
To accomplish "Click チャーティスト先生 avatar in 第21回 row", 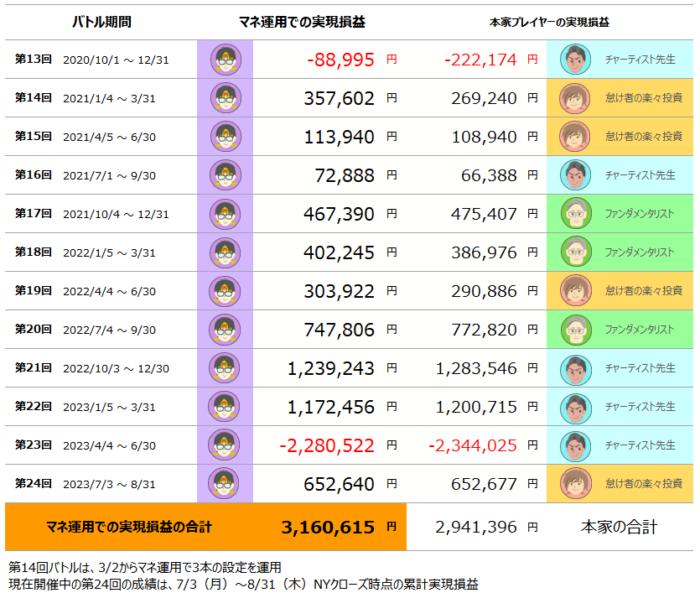I will (x=576, y=370).
